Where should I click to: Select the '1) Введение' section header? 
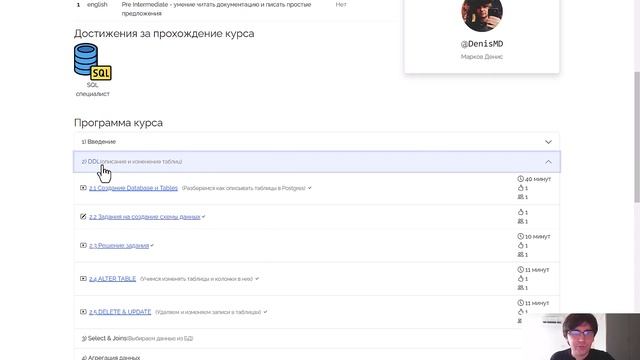click(316, 142)
